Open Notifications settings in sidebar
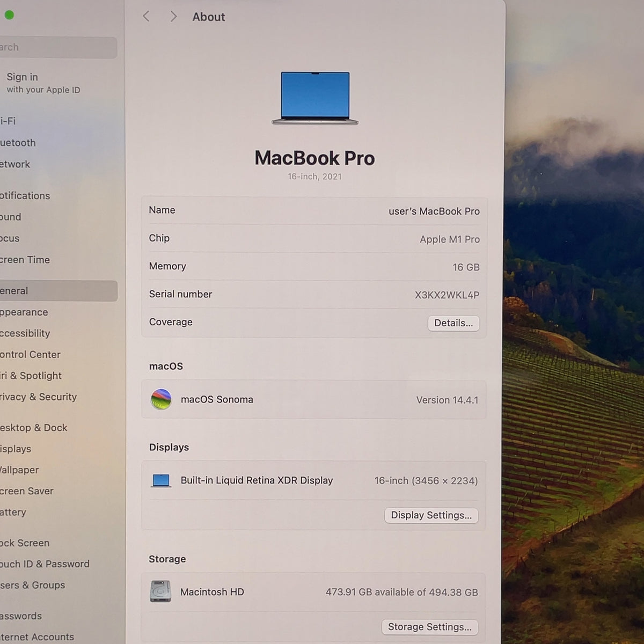This screenshot has height=644, width=644. click(58, 196)
